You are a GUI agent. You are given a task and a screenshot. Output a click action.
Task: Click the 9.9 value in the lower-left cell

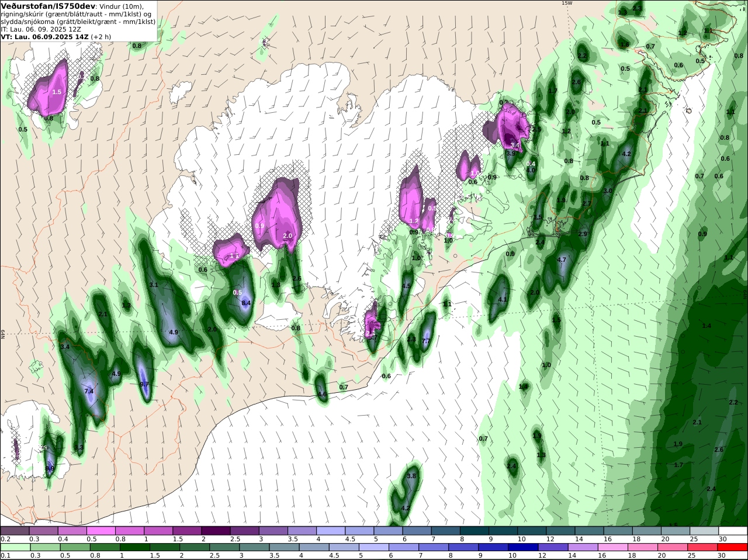point(50,468)
